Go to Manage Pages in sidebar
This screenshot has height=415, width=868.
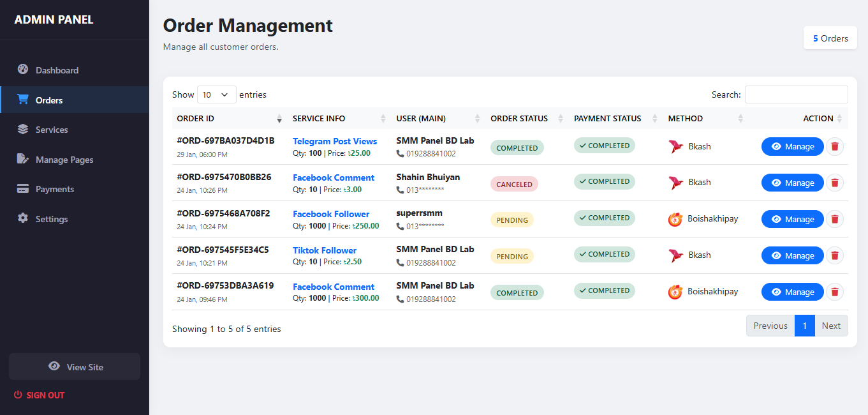[64, 160]
